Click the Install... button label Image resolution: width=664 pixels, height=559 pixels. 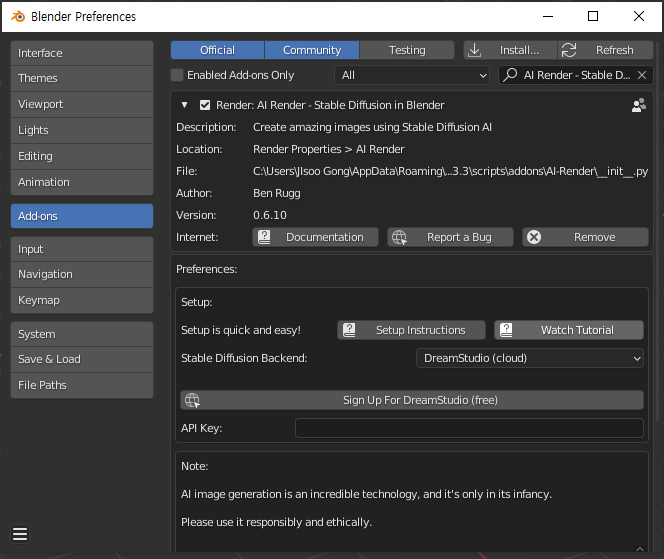point(519,50)
